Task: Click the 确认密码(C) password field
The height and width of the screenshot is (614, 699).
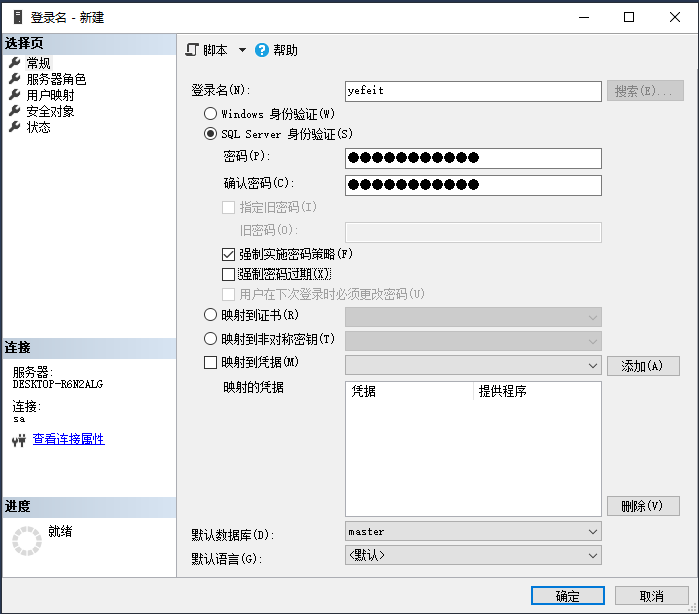Action: [x=473, y=185]
